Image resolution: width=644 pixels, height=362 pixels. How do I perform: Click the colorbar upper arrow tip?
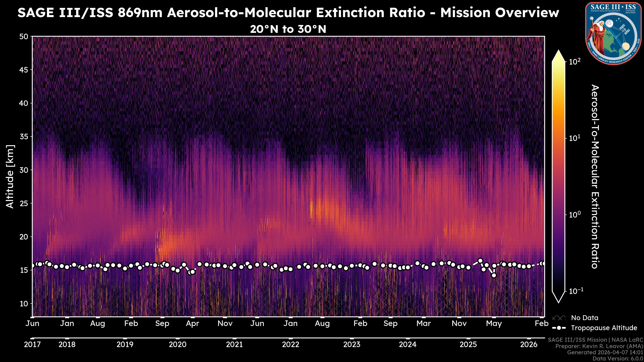pos(559,52)
